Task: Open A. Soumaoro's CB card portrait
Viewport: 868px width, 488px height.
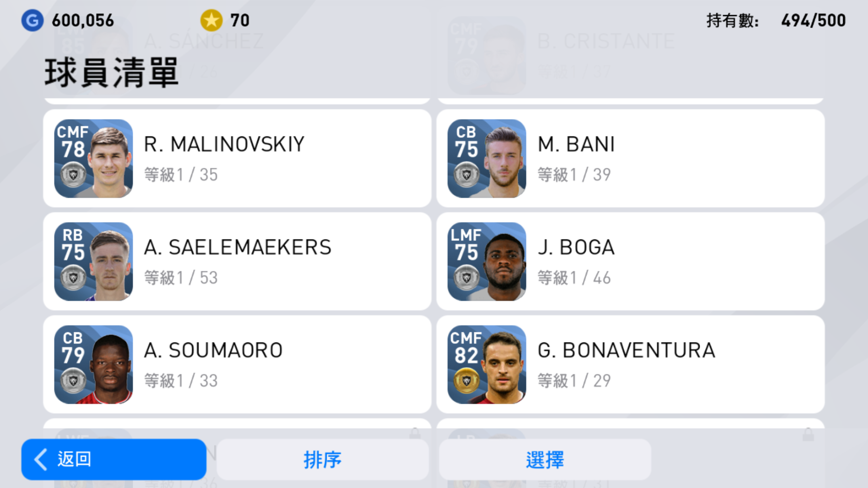Action: [x=93, y=364]
